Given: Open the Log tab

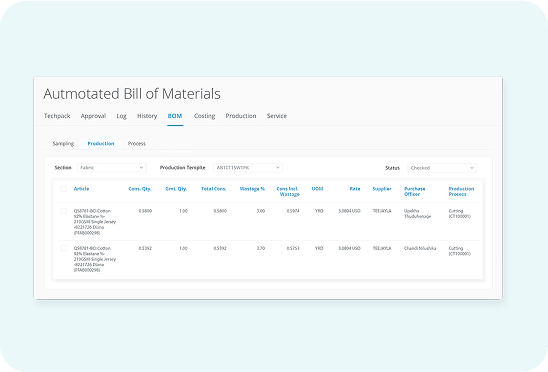Looking at the screenshot, I should point(121,116).
